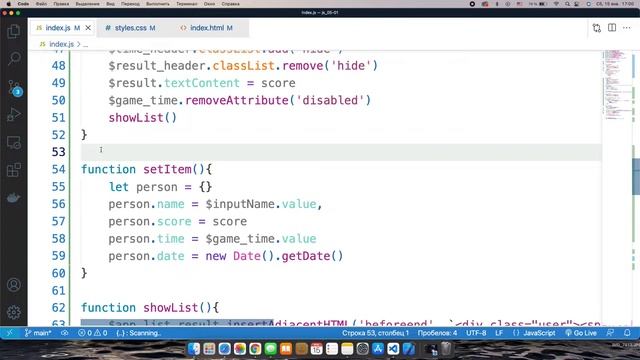640x360 pixels.
Task: Open the Manage gear icon
Action: click(13, 312)
